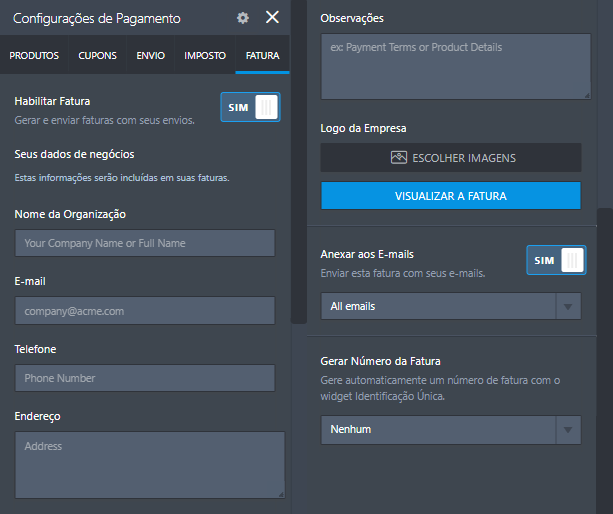Screen dimensions: 613x514
Task: Toggle the Habilitar Fatura switch
Action: click(250, 107)
